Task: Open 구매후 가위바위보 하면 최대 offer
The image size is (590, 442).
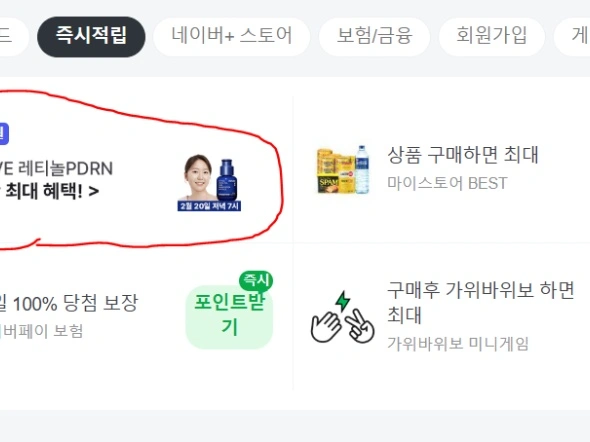Action: pyautogui.click(x=481, y=302)
